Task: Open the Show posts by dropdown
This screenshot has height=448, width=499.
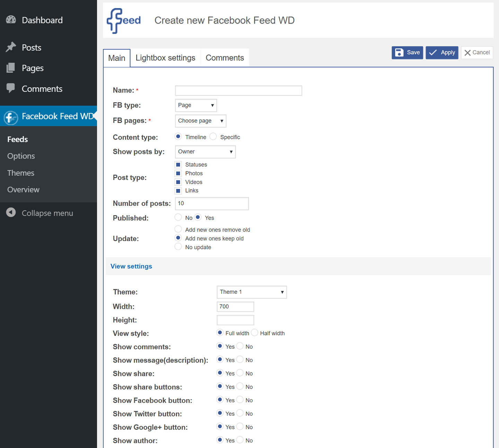Action: click(x=205, y=152)
